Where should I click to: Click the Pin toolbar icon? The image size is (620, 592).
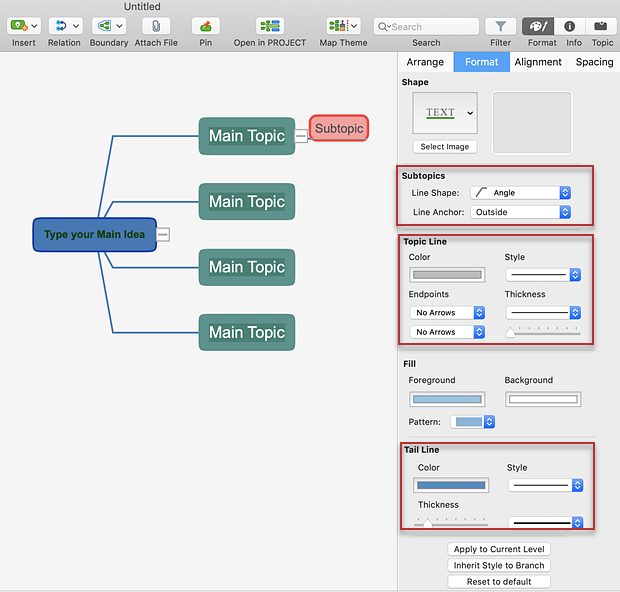point(205,26)
